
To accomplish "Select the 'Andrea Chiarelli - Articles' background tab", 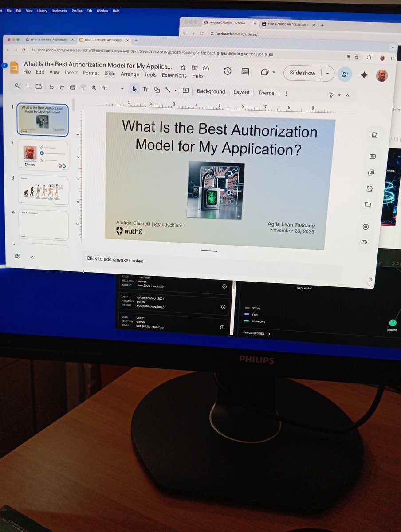I will pyautogui.click(x=230, y=23).
